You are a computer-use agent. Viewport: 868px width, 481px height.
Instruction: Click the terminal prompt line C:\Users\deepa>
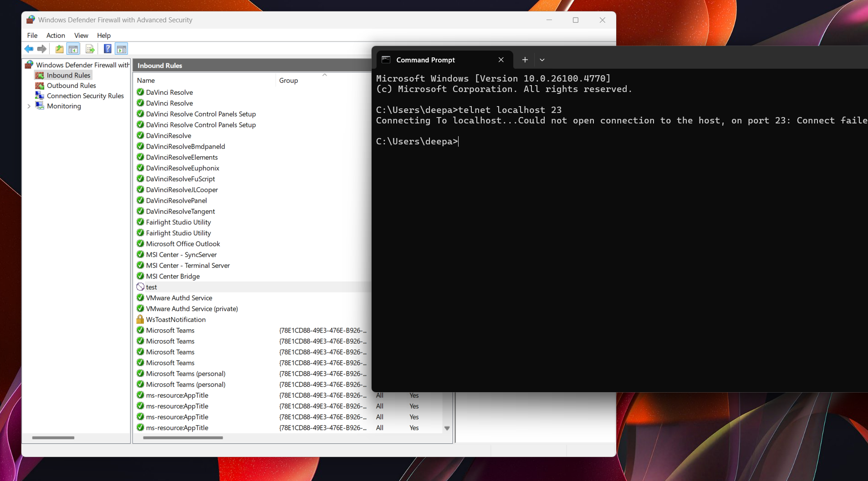[417, 142]
